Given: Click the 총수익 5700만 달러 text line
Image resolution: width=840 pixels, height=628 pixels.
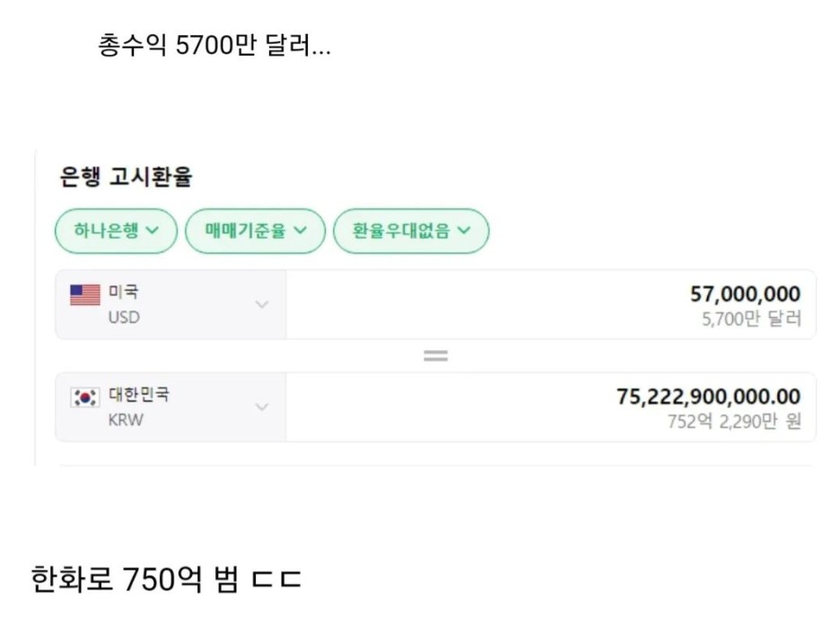Looking at the screenshot, I should point(214,47).
